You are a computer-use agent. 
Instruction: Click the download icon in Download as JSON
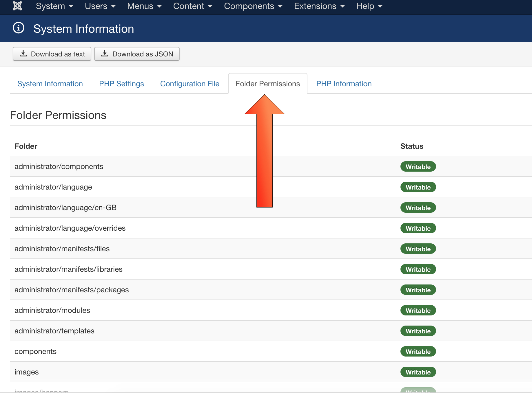pyautogui.click(x=105, y=54)
